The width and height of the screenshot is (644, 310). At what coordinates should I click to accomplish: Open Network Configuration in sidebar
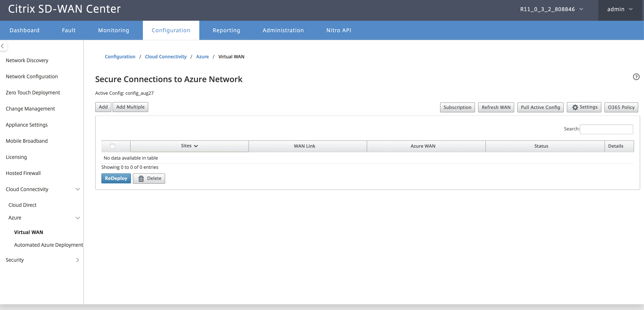pyautogui.click(x=32, y=76)
